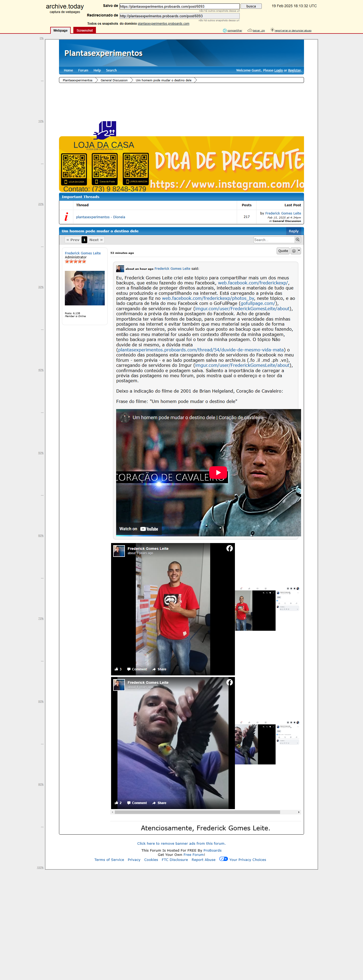Viewport: 363px width, 980px height.
Task: Open plantasexperimentos - Dioneia thread
Action: point(100,217)
